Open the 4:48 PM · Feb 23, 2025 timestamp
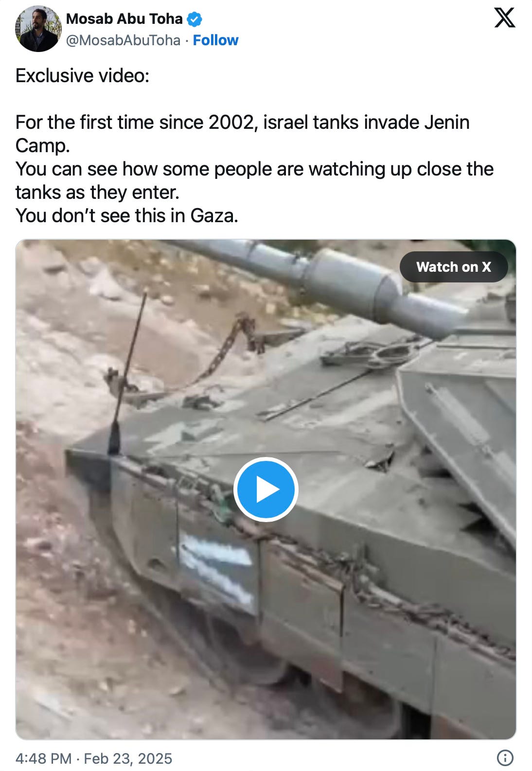Screen dimensions: 532x771 [x=94, y=758]
